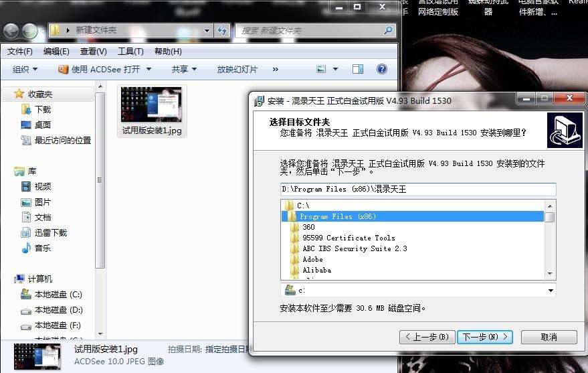Open the drive selection dropdown showing c:
Screen dimensions: 588x373
pyautogui.click(x=551, y=291)
